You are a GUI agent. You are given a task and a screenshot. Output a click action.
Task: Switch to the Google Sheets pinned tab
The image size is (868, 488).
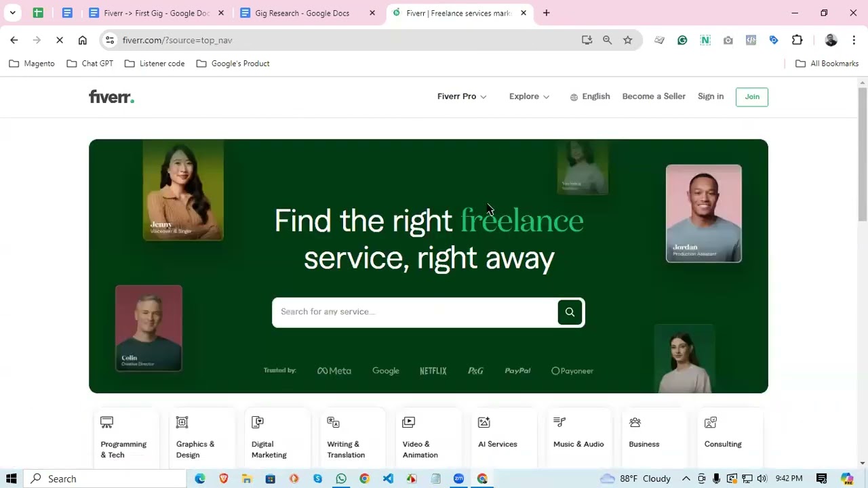39,13
